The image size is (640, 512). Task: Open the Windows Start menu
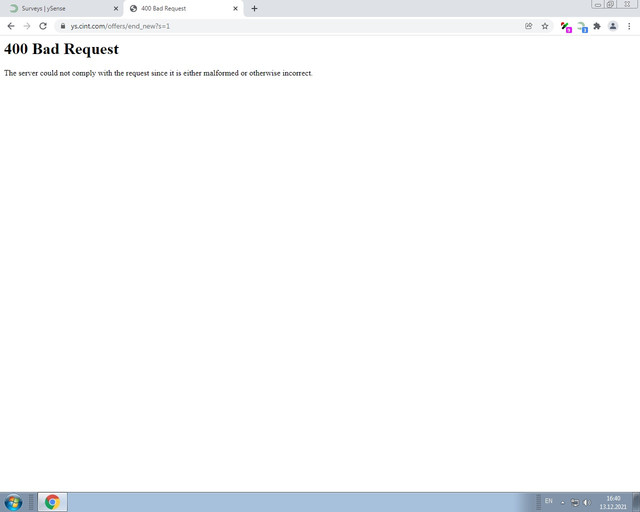coord(13,502)
